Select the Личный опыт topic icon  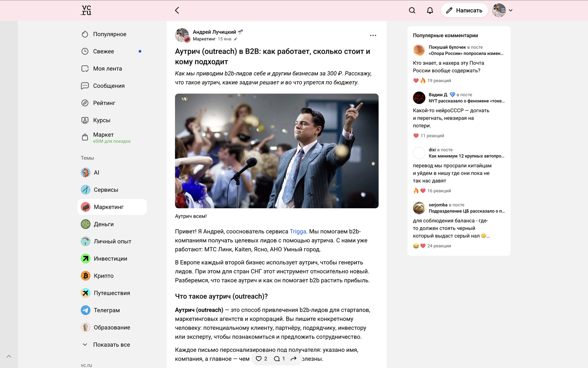(x=86, y=241)
